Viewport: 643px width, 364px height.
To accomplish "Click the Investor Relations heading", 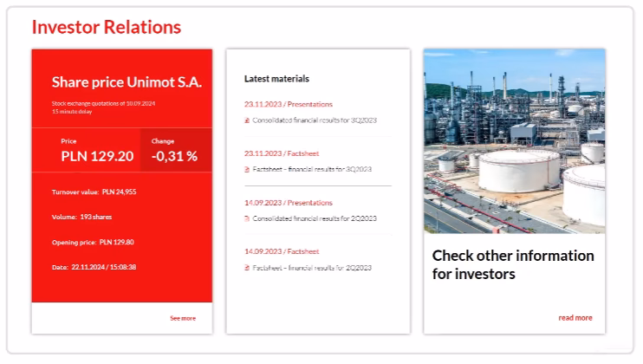I will pyautogui.click(x=107, y=27).
